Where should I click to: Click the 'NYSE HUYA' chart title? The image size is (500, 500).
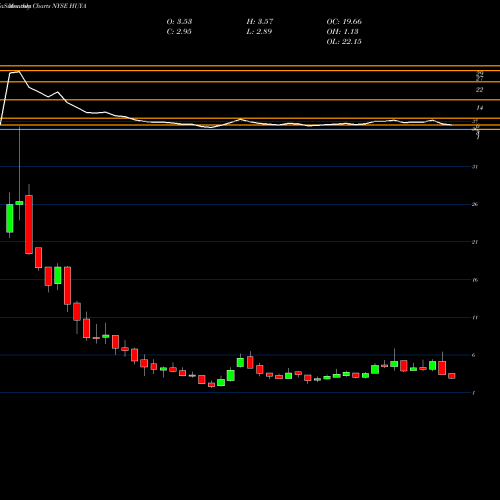click(69, 6)
